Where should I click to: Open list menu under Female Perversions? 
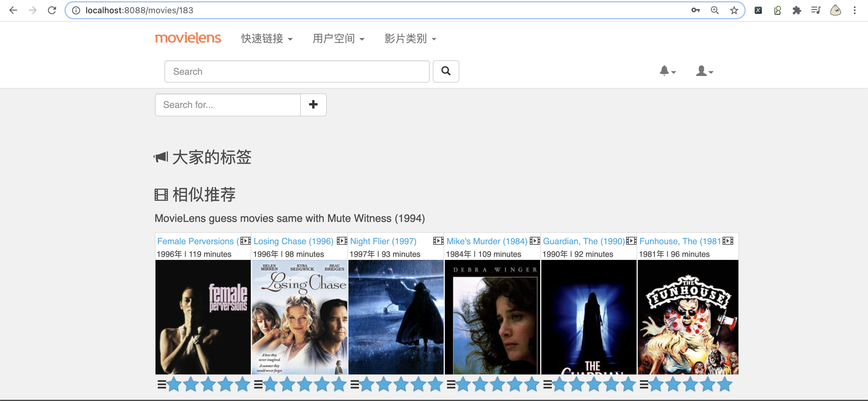[162, 384]
